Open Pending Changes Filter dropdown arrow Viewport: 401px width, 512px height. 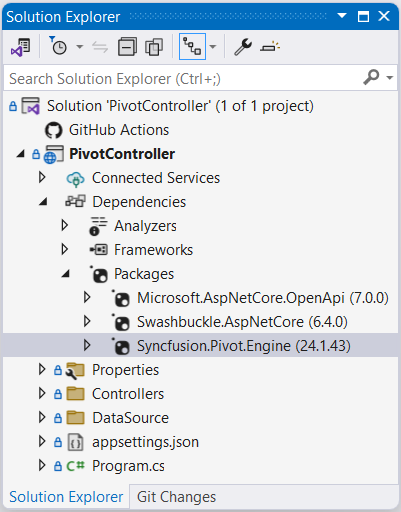pos(79,47)
